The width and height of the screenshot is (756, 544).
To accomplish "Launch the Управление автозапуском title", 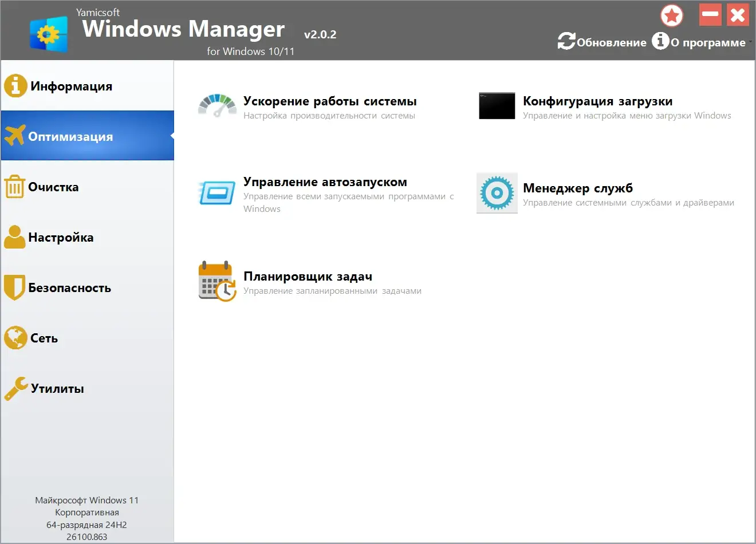I will [325, 182].
